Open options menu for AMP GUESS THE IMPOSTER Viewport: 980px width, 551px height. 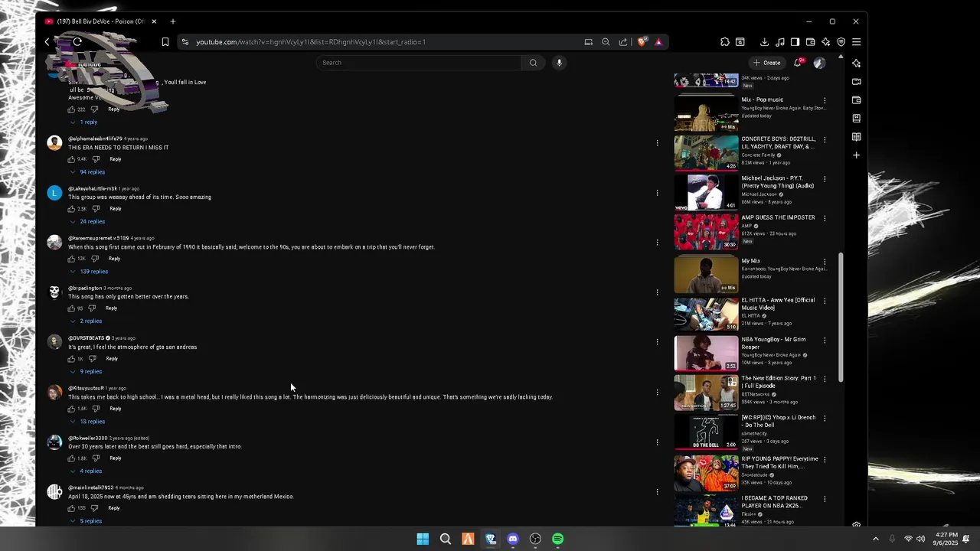coord(825,218)
